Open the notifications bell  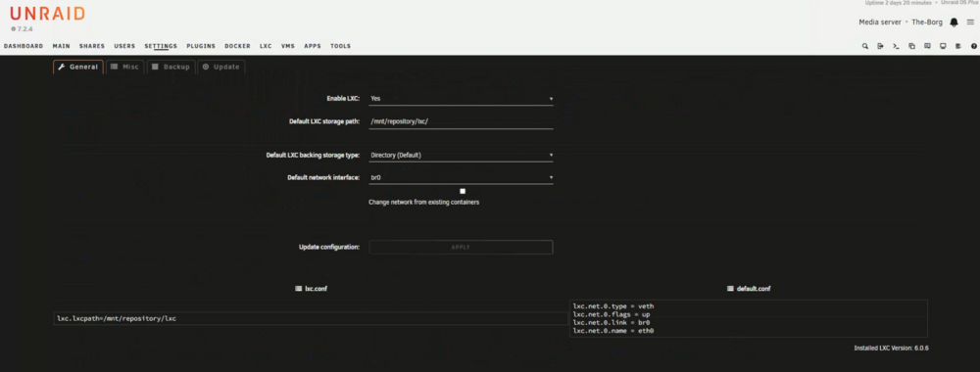[954, 23]
